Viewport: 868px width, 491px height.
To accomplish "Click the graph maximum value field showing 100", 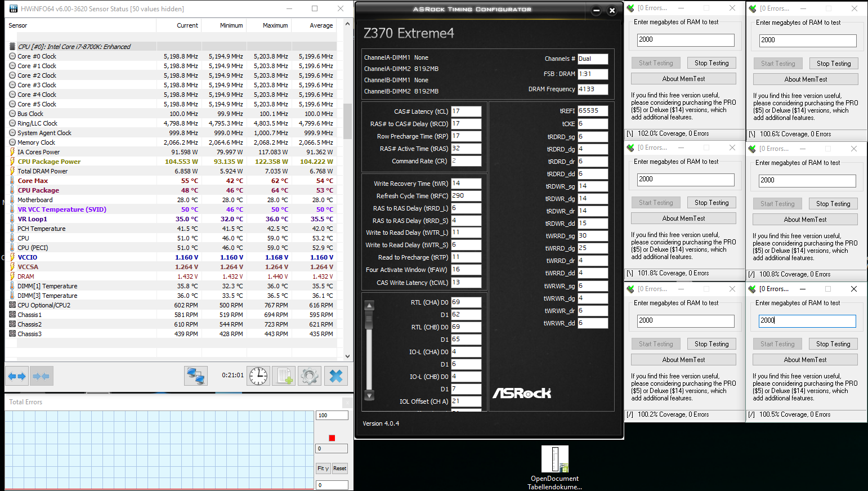I will (332, 416).
